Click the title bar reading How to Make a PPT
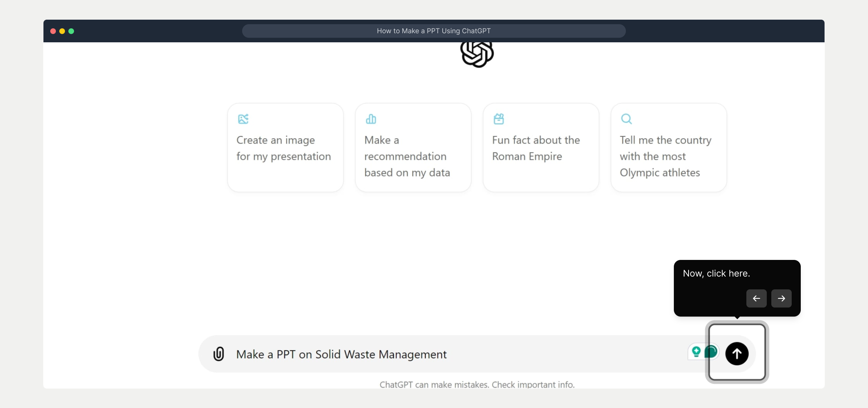 pos(434,31)
